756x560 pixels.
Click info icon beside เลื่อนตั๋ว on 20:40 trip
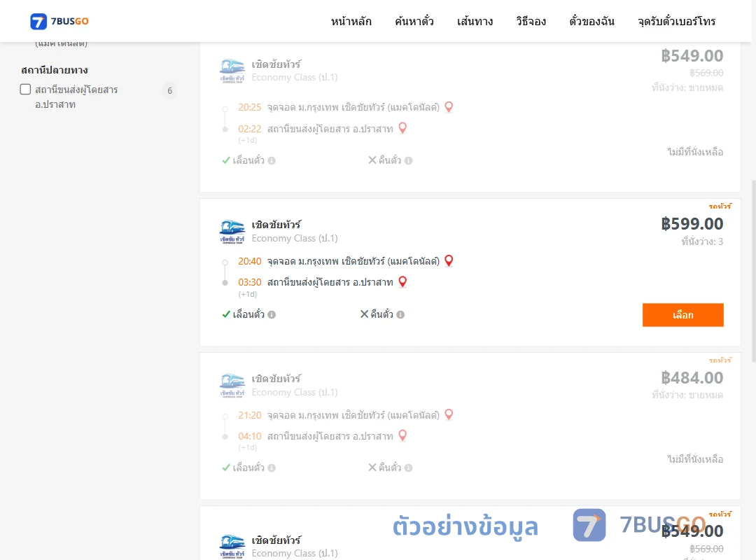click(272, 314)
